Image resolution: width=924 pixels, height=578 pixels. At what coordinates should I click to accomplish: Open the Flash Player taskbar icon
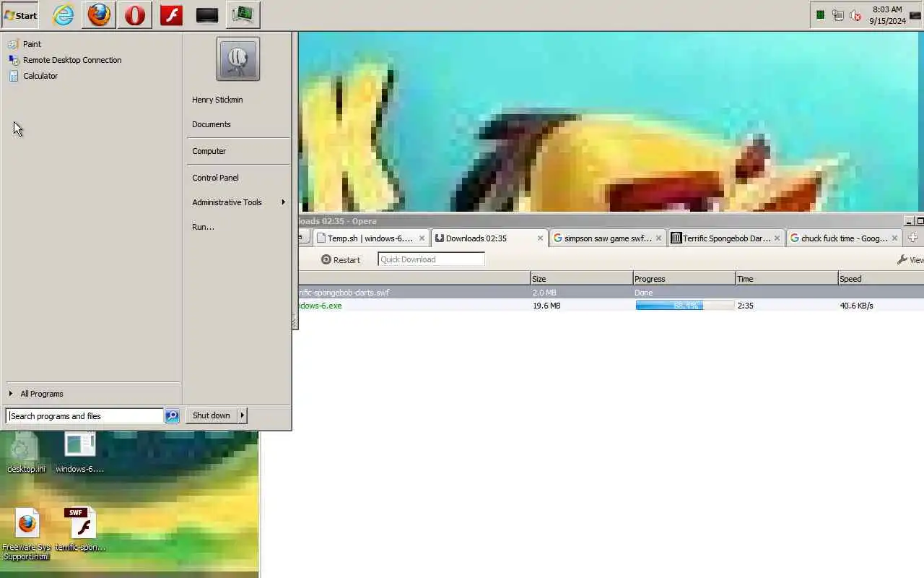[x=171, y=14]
